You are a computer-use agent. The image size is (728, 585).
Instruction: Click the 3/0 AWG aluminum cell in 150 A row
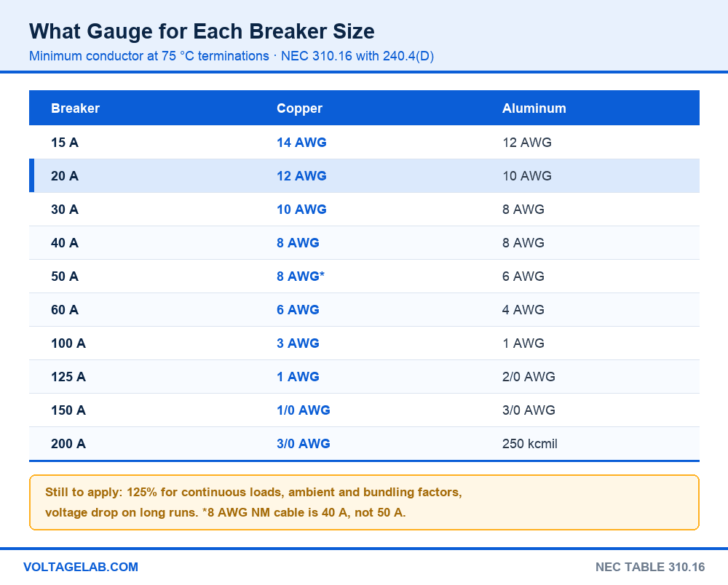[529, 410]
